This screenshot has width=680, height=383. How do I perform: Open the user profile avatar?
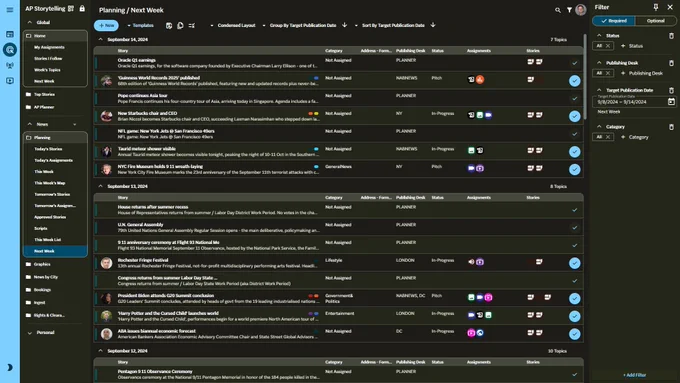(581, 10)
